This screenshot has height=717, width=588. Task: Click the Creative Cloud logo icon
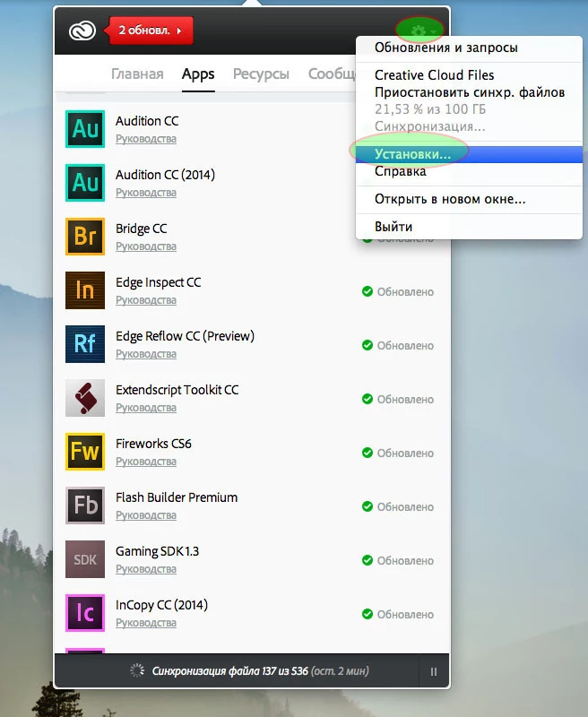pos(82,30)
